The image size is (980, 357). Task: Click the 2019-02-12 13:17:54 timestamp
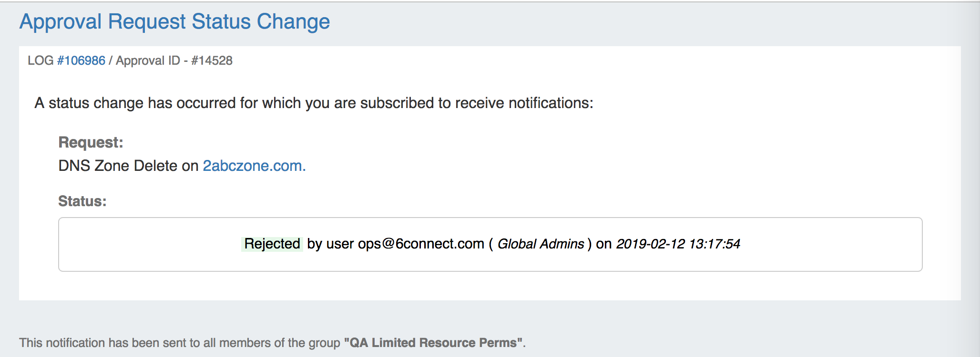pyautogui.click(x=678, y=244)
